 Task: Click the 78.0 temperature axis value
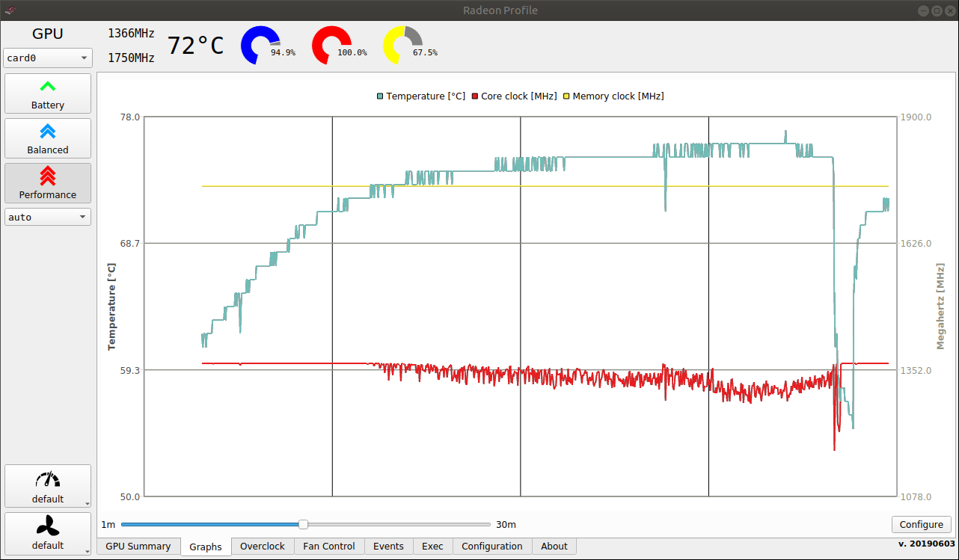(x=129, y=117)
